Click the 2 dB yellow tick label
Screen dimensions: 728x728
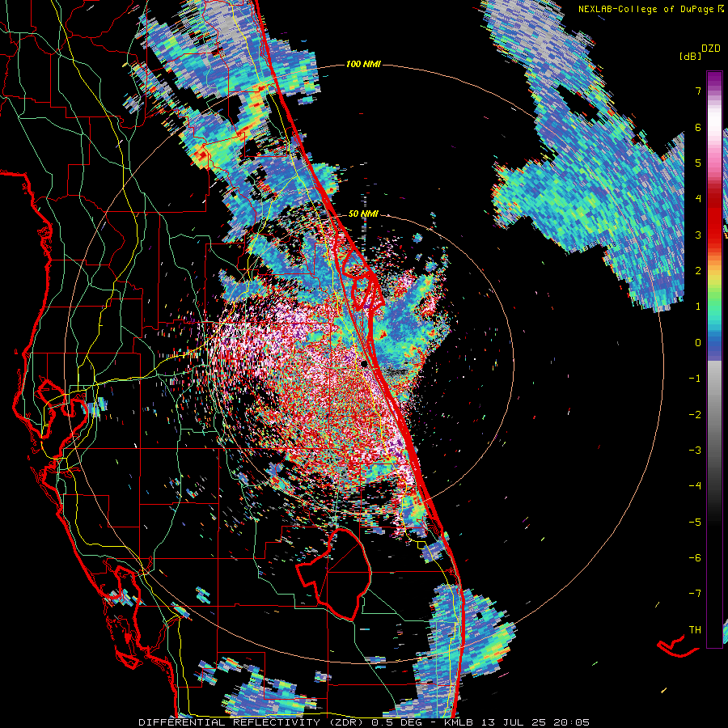click(698, 271)
